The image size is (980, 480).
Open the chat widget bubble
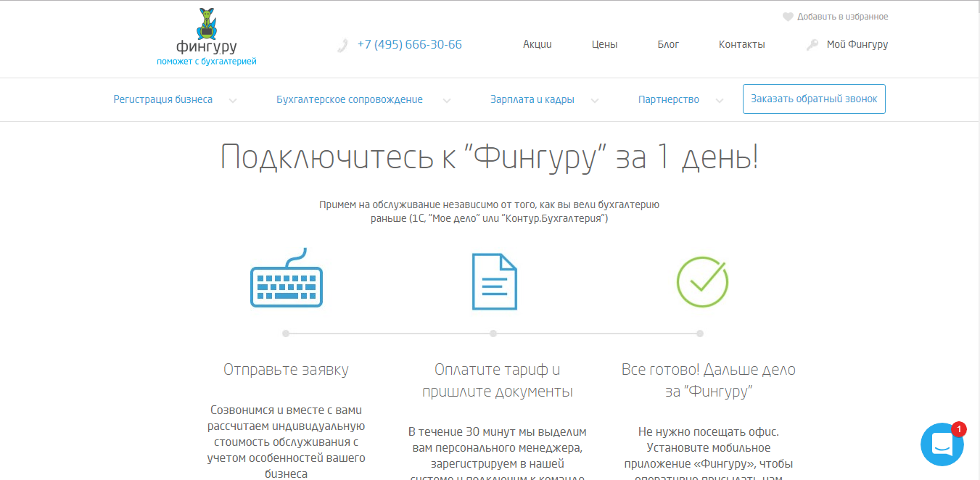click(x=942, y=444)
